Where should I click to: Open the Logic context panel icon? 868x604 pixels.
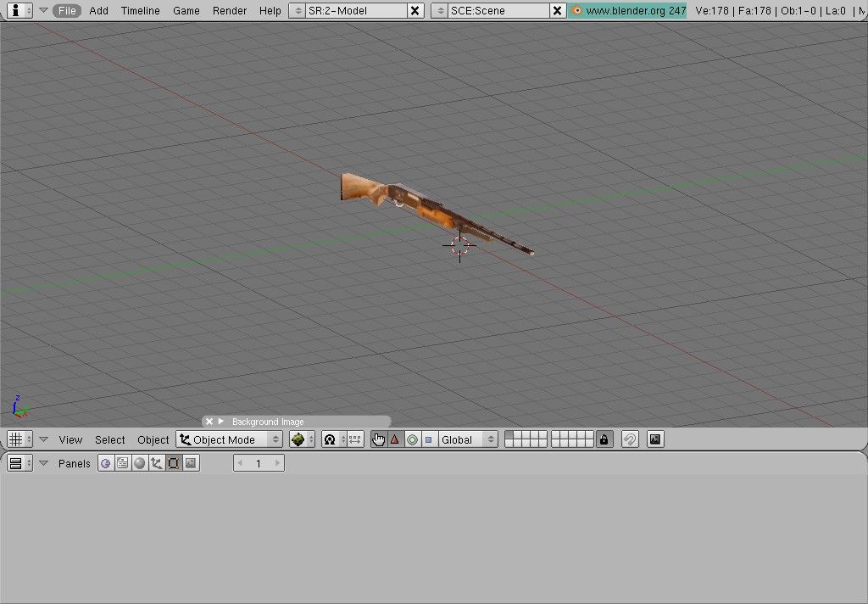click(x=106, y=463)
